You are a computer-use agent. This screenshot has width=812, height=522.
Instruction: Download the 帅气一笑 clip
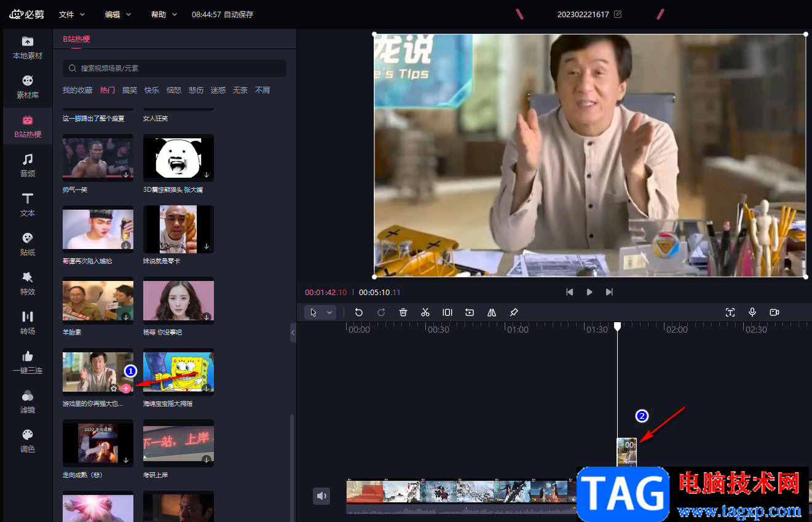(x=126, y=175)
